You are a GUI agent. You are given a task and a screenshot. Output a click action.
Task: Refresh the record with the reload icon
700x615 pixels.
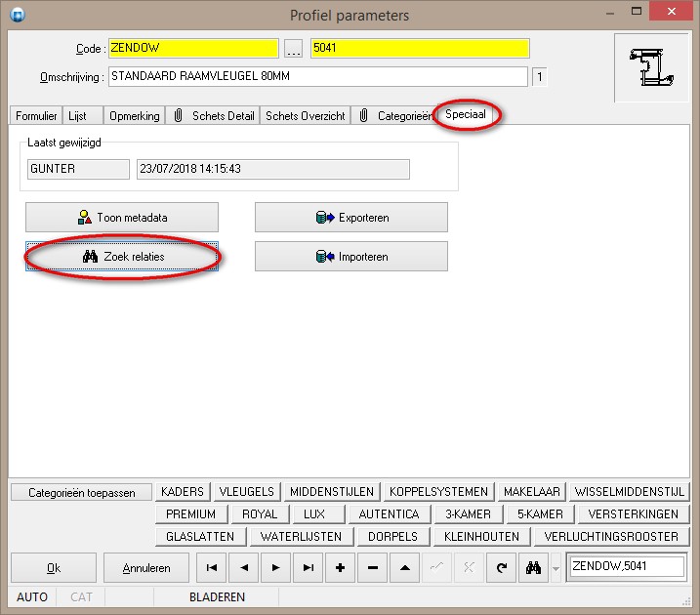[501, 568]
